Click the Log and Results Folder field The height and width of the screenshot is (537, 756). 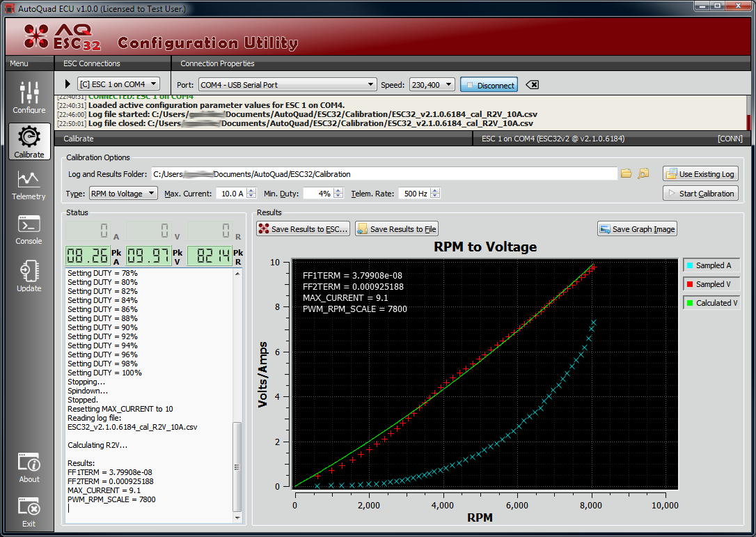point(384,173)
